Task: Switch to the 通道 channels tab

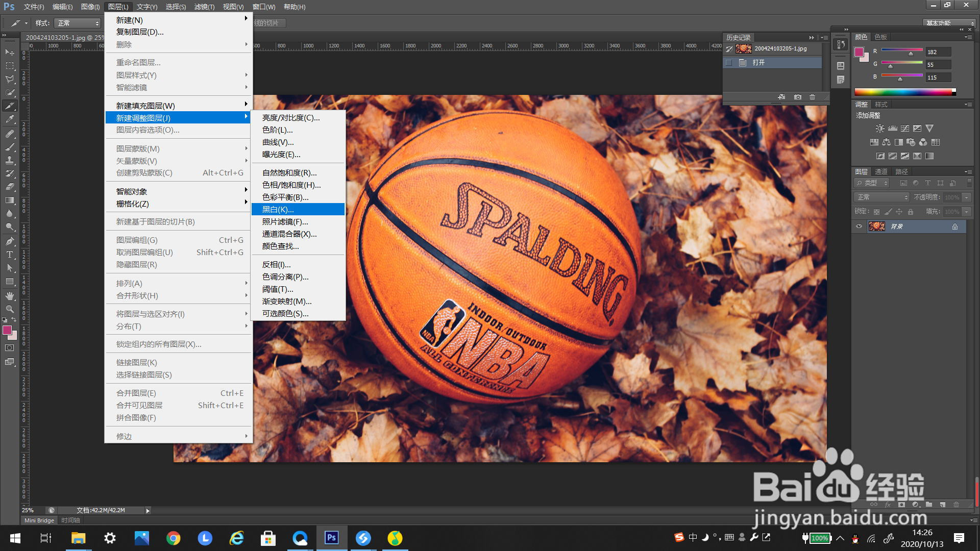Action: pyautogui.click(x=881, y=172)
